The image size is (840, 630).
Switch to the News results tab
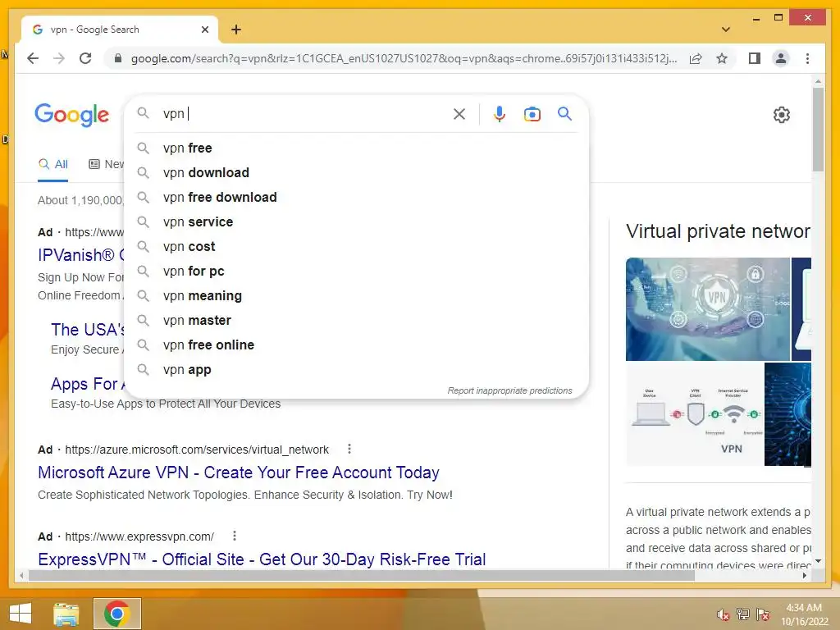[x=106, y=164]
